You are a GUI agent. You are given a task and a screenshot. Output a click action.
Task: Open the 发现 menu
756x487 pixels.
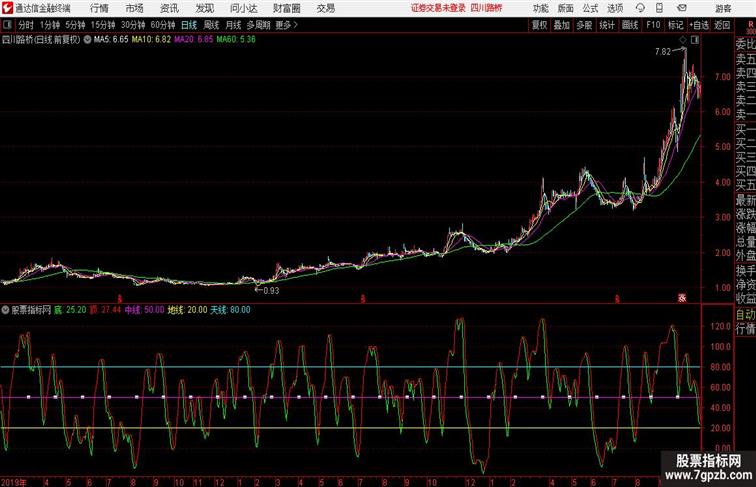click(x=204, y=8)
